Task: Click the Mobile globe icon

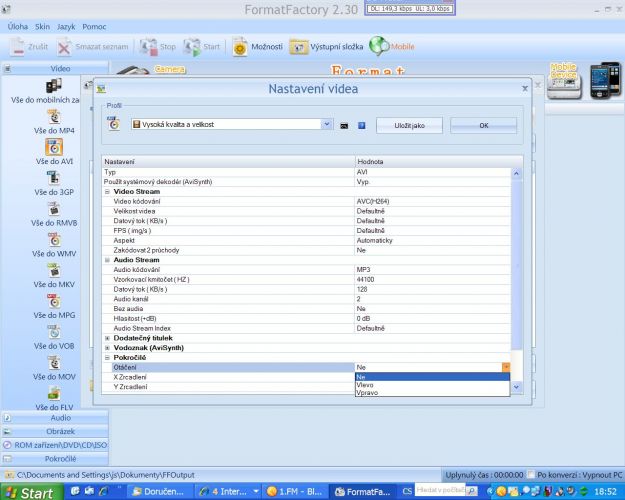Action: [379, 46]
